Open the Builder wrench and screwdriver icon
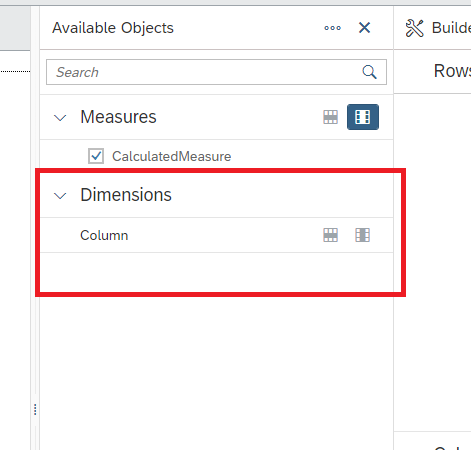The image size is (471, 450). pos(414,28)
